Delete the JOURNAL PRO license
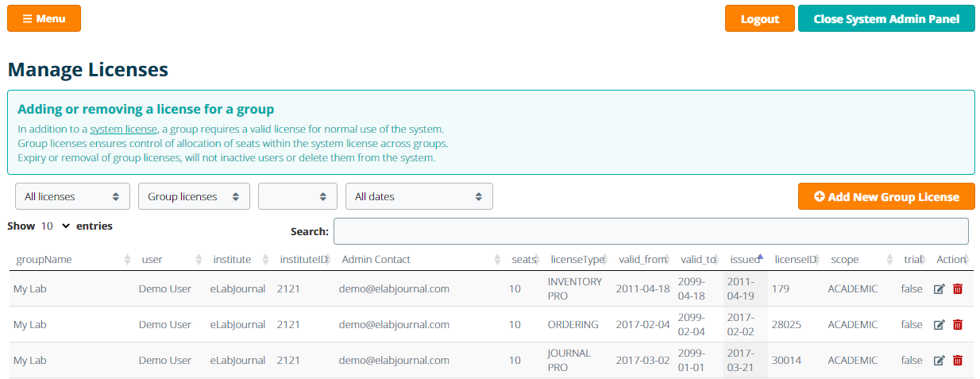This screenshot has width=980, height=379. (x=958, y=361)
